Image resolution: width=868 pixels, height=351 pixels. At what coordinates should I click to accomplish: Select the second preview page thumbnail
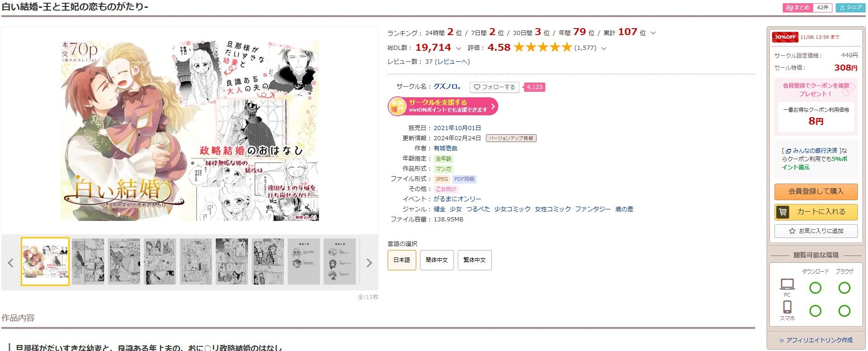point(88,262)
